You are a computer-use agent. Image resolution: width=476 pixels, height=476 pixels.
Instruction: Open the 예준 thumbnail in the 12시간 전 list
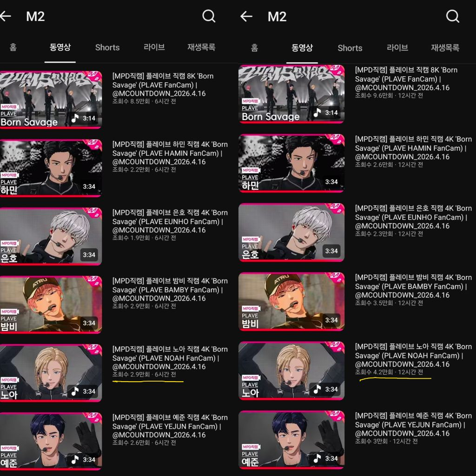click(x=291, y=440)
